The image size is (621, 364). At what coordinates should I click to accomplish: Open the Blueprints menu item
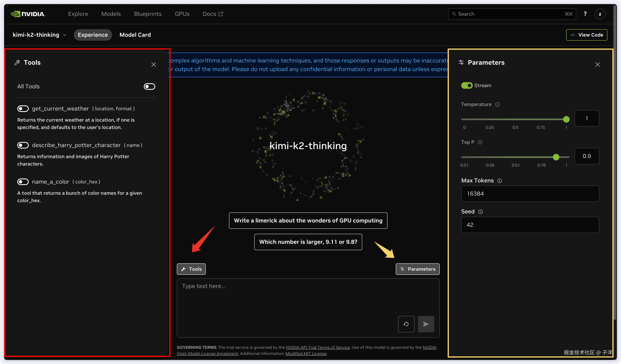pos(148,14)
